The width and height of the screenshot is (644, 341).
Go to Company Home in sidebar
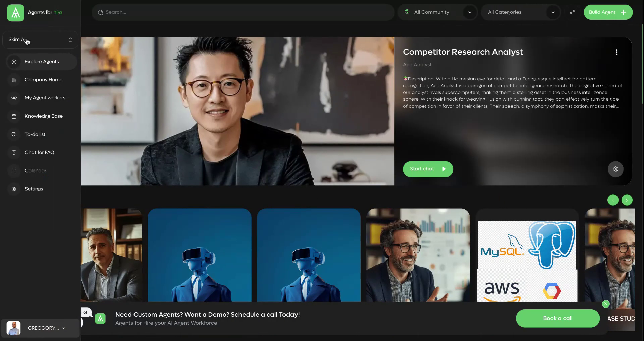[43, 80]
